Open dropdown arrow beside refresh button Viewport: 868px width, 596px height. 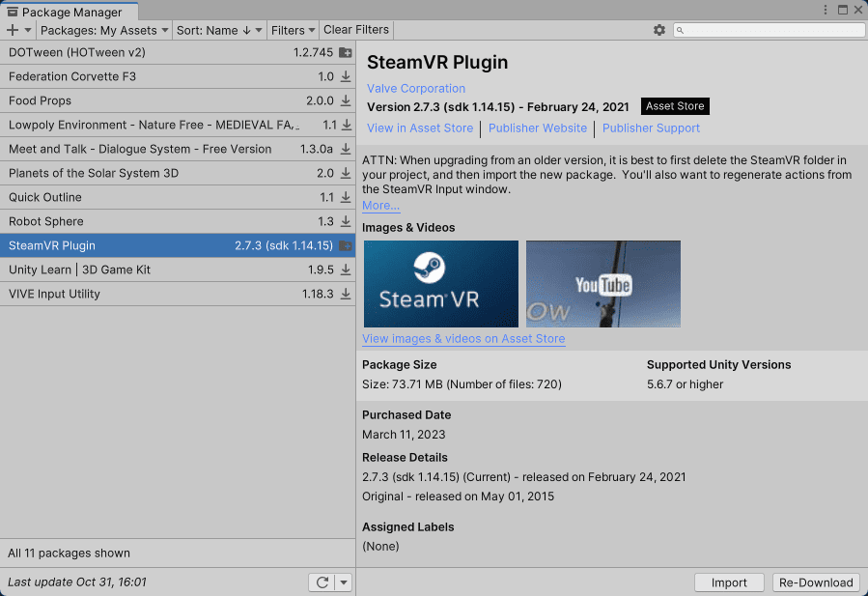344,582
